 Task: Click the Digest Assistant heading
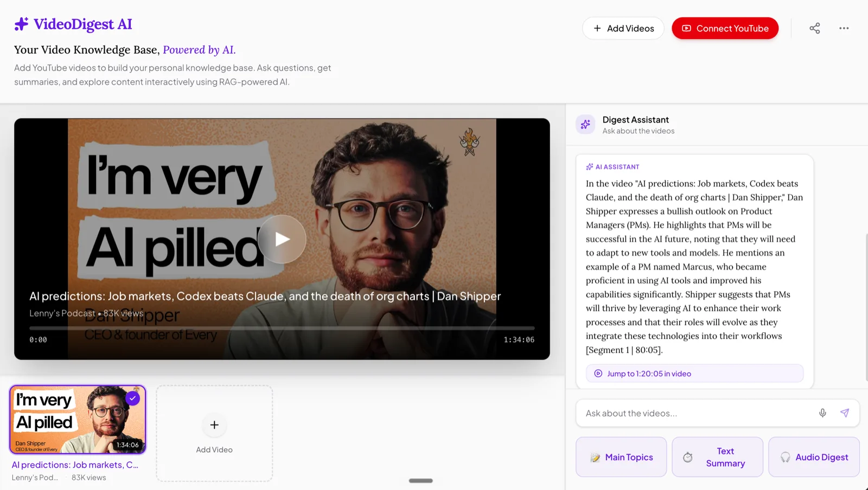point(636,120)
